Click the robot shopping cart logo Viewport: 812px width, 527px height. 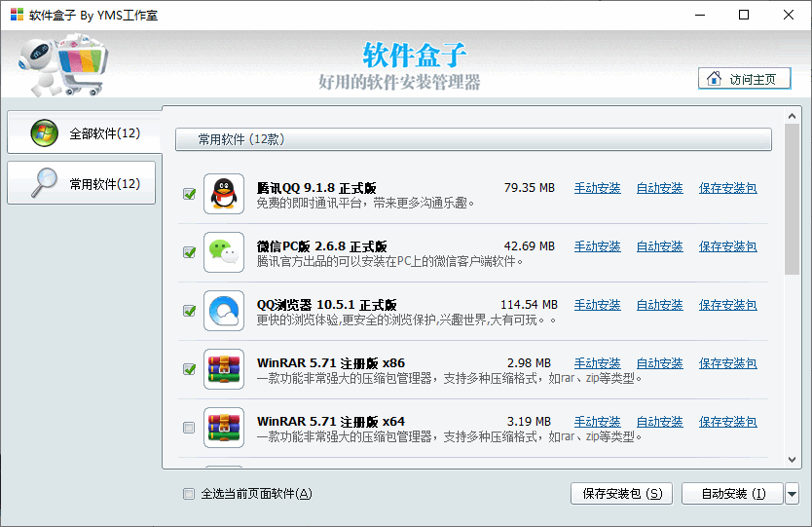pyautogui.click(x=63, y=64)
